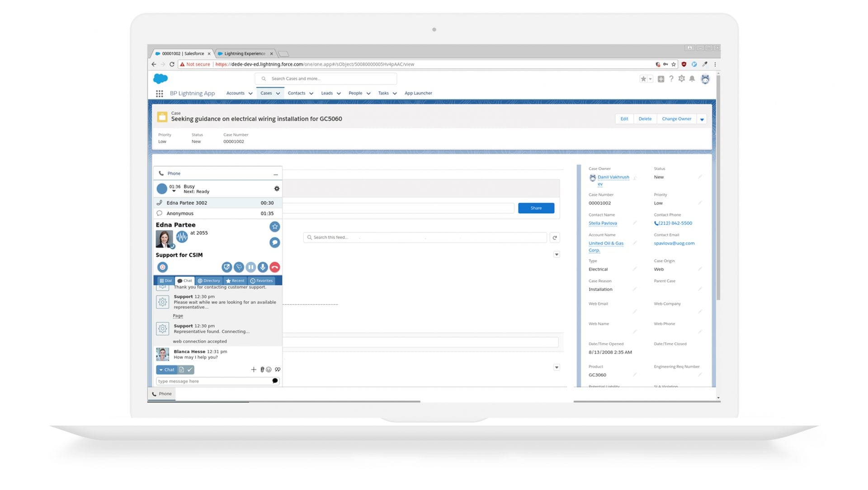
Task: Open Favorites list dropdown arrow
Action: click(651, 79)
